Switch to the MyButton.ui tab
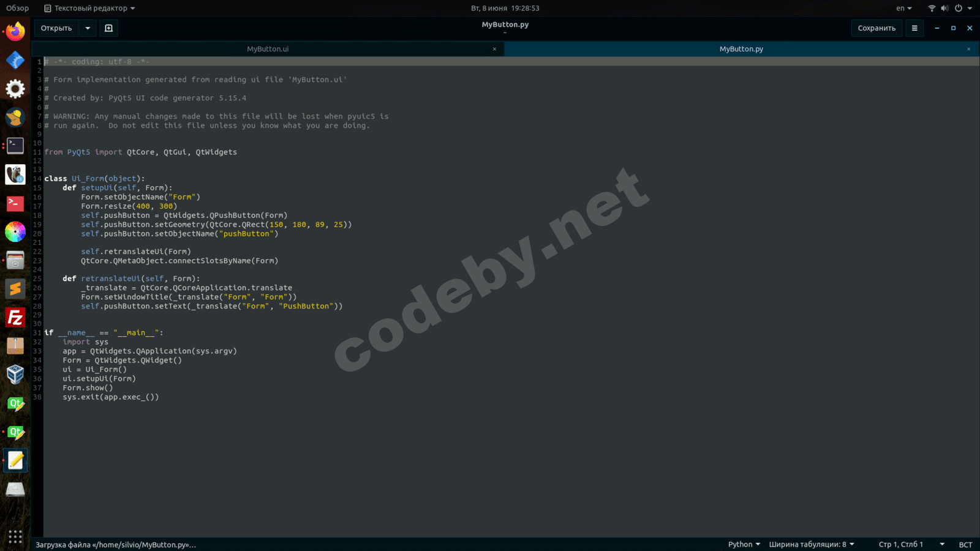This screenshot has width=980, height=551. click(x=268, y=49)
